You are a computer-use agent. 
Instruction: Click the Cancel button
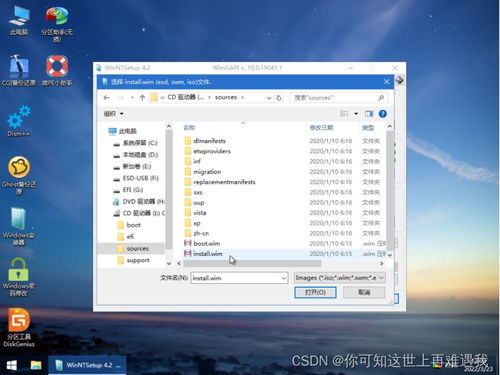point(364,292)
